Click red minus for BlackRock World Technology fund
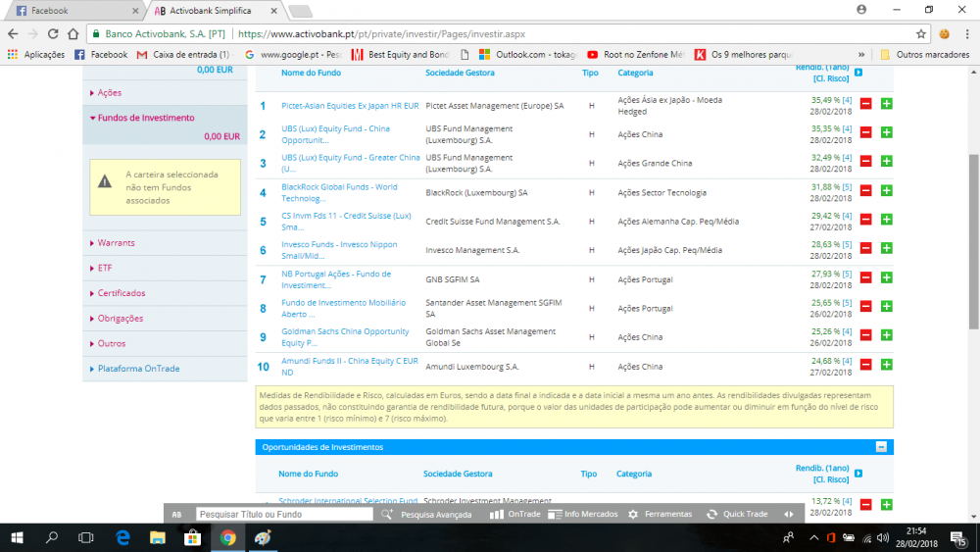The height and width of the screenshot is (552, 980). pos(865,192)
